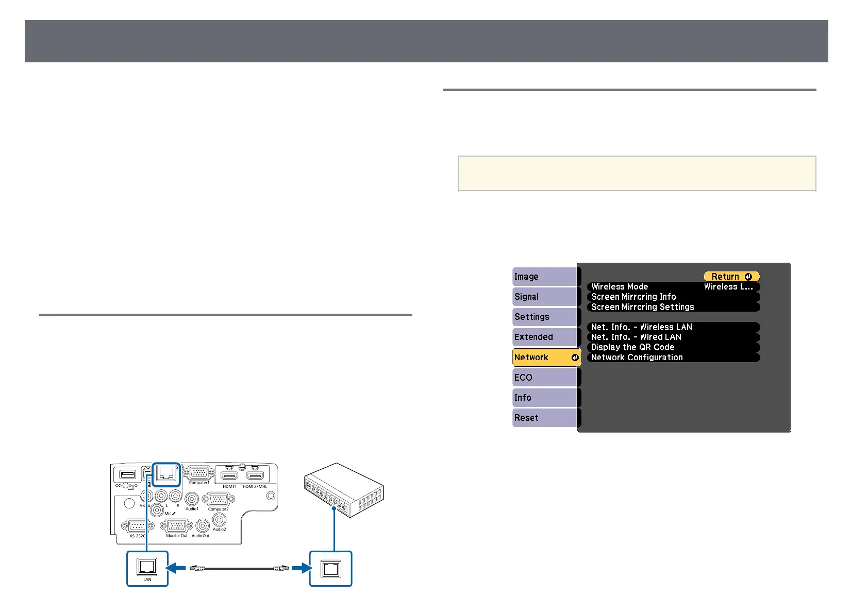Open Net. Info. - Wired LAN
Viewport: 868px width, 613px height.
673,337
